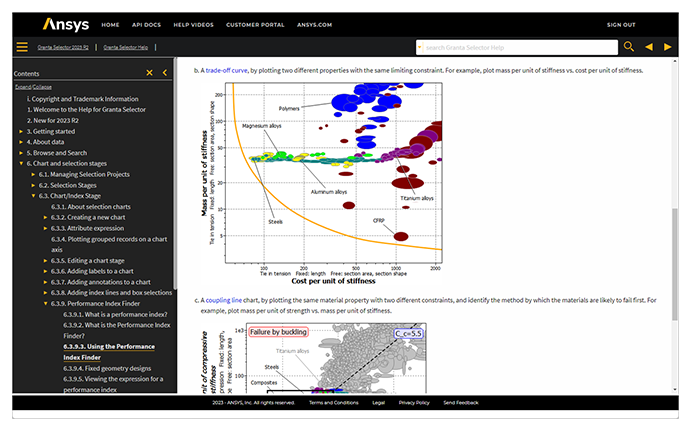
Task: Open 6.3.7. Adding annotations to a chart
Action: (100, 282)
